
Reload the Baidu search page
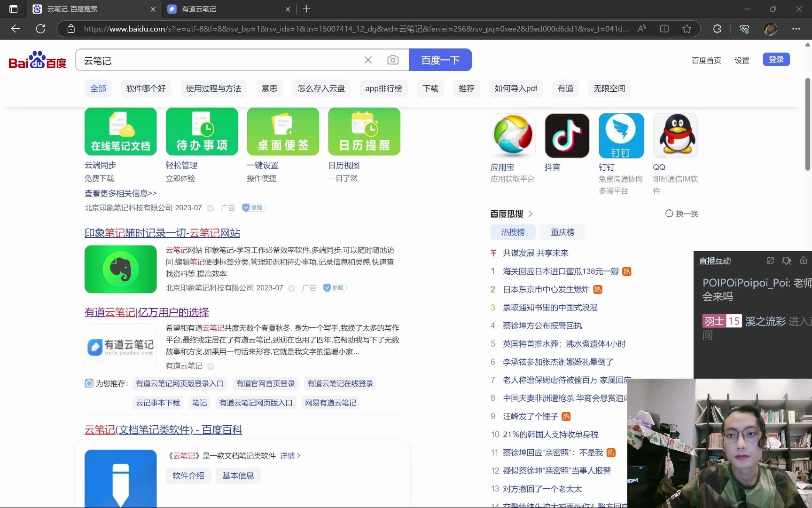[x=41, y=29]
